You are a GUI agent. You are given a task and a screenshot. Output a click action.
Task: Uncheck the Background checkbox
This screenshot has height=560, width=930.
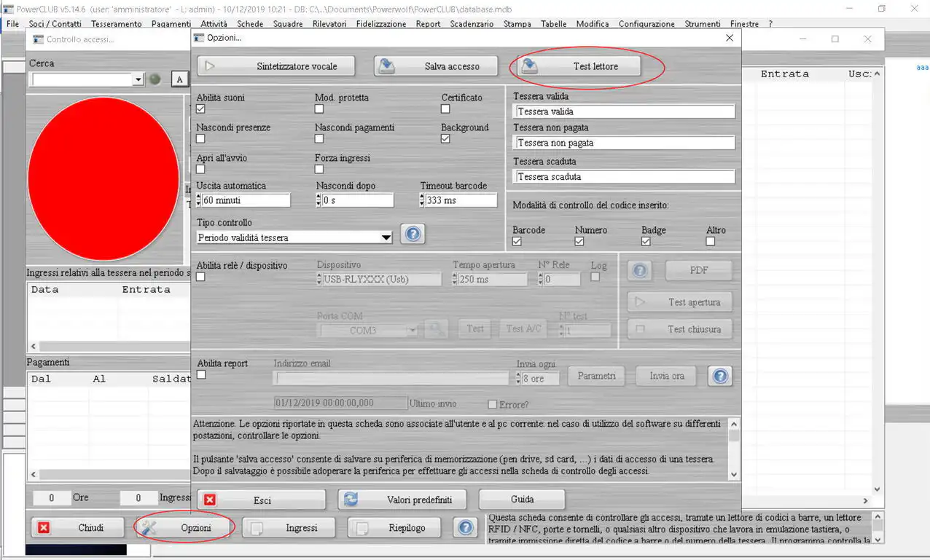coord(445,139)
